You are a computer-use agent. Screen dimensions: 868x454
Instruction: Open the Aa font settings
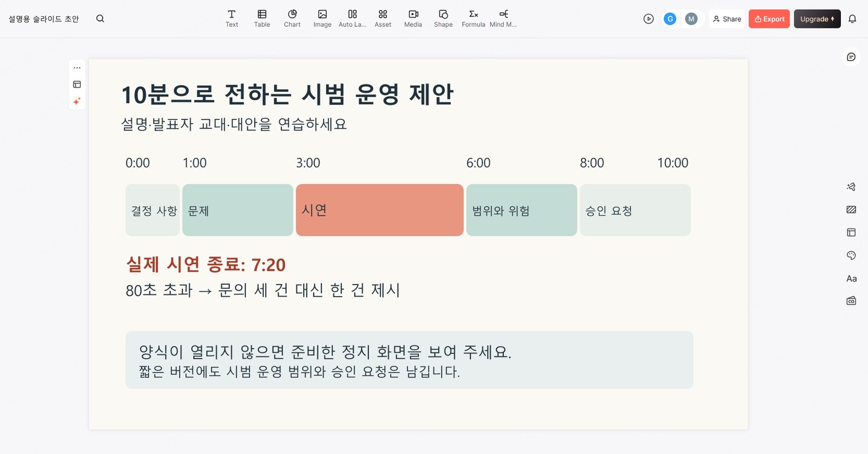pos(851,279)
